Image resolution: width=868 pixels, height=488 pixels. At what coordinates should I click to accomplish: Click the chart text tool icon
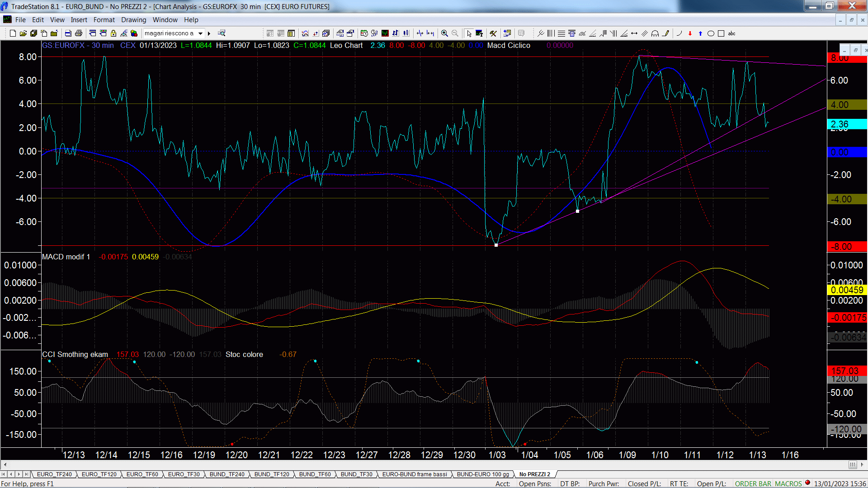click(480, 33)
